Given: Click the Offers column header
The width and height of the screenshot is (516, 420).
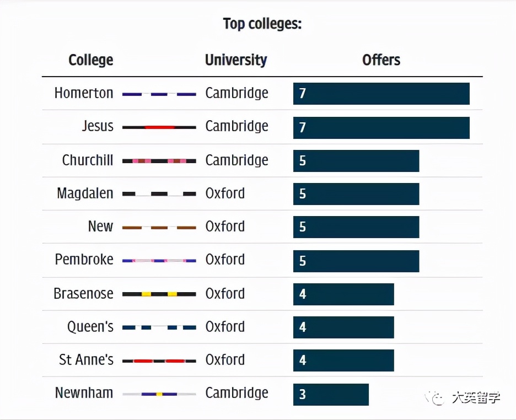Looking at the screenshot, I should pyautogui.click(x=381, y=60).
